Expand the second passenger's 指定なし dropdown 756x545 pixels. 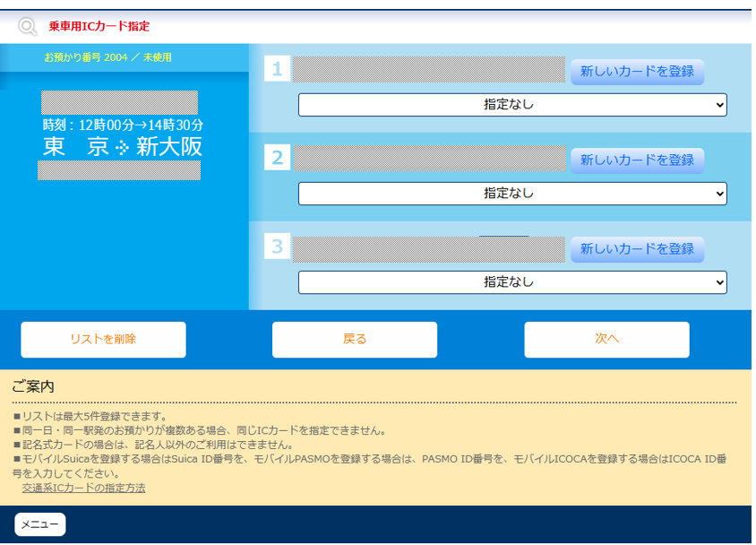pos(511,193)
